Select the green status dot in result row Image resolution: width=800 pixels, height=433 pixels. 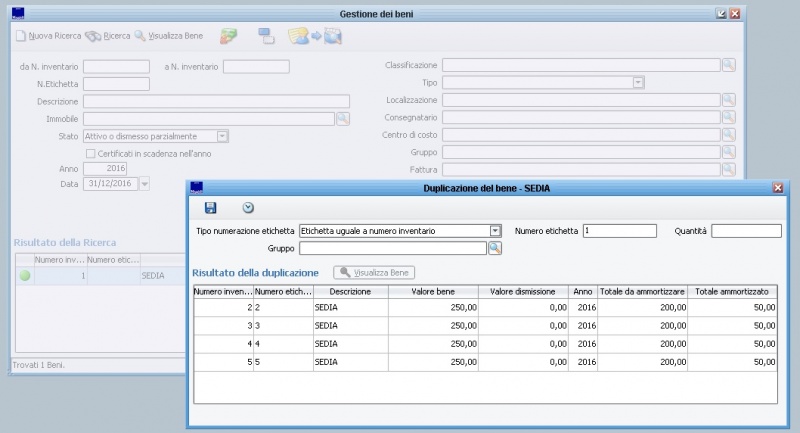[25, 275]
